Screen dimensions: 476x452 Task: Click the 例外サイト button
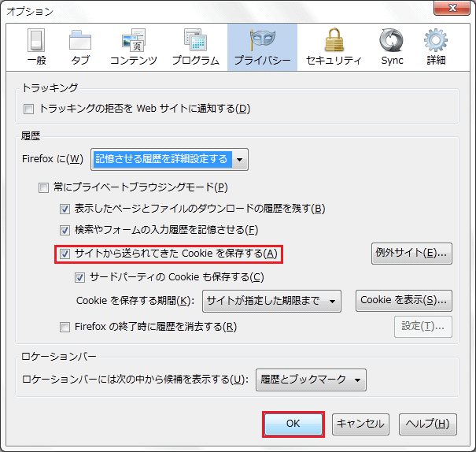[x=411, y=254]
